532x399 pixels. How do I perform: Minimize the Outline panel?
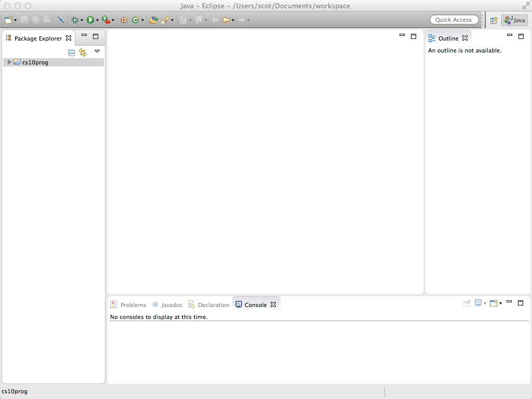pyautogui.click(x=510, y=35)
